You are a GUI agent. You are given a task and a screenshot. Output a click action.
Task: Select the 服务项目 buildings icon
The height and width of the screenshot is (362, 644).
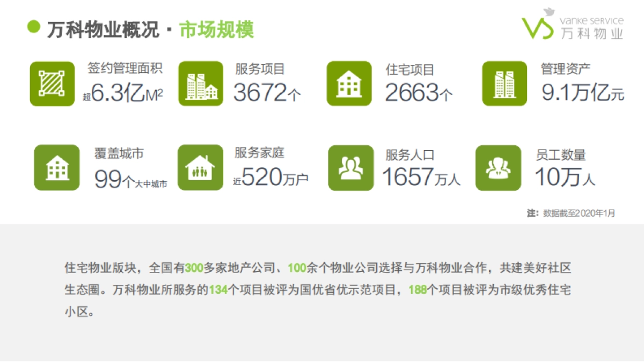[200, 84]
